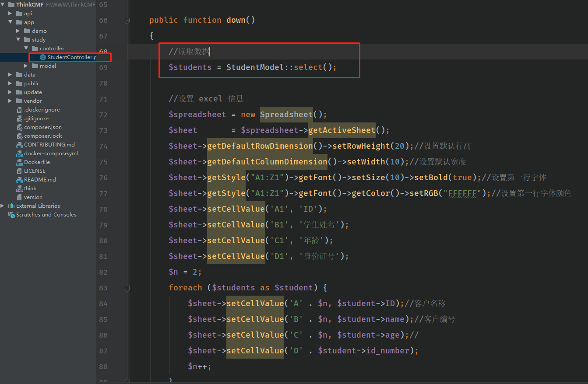Click line number 78 in the gutter
The width and height of the screenshot is (588, 384).
coord(103,209)
